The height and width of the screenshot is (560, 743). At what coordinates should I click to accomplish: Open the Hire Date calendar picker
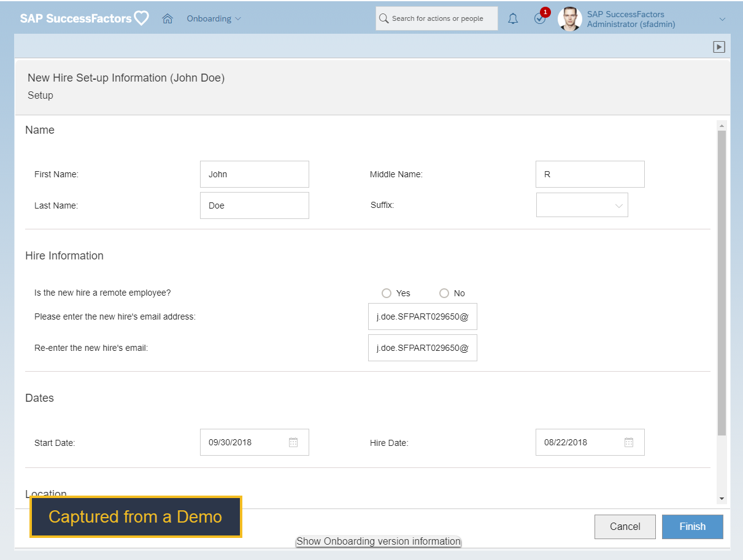[x=629, y=442]
